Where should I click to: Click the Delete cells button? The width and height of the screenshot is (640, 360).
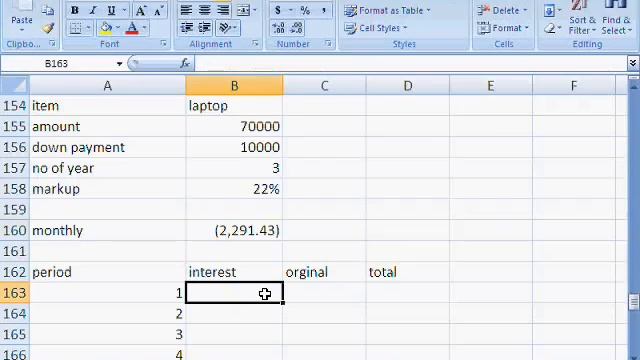point(502,11)
